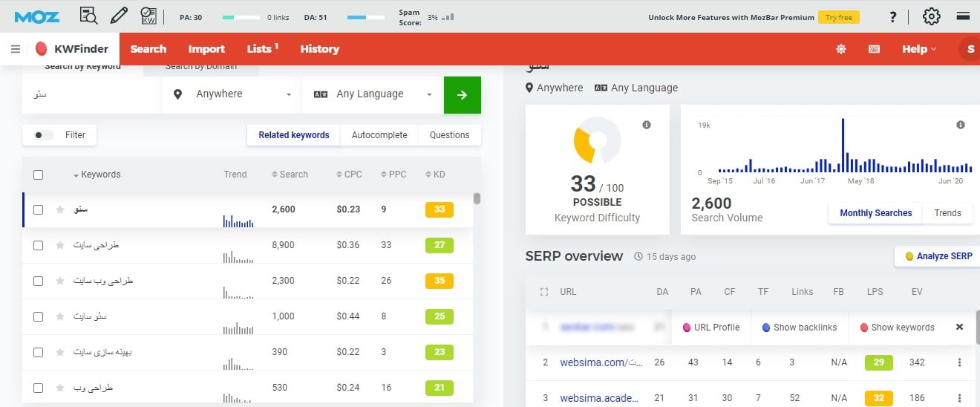Star the طراحی وب keyword

pyautogui.click(x=60, y=388)
